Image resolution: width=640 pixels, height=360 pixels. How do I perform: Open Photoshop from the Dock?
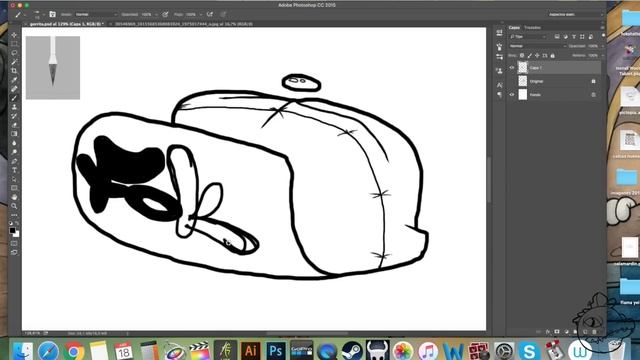pyautogui.click(x=276, y=350)
